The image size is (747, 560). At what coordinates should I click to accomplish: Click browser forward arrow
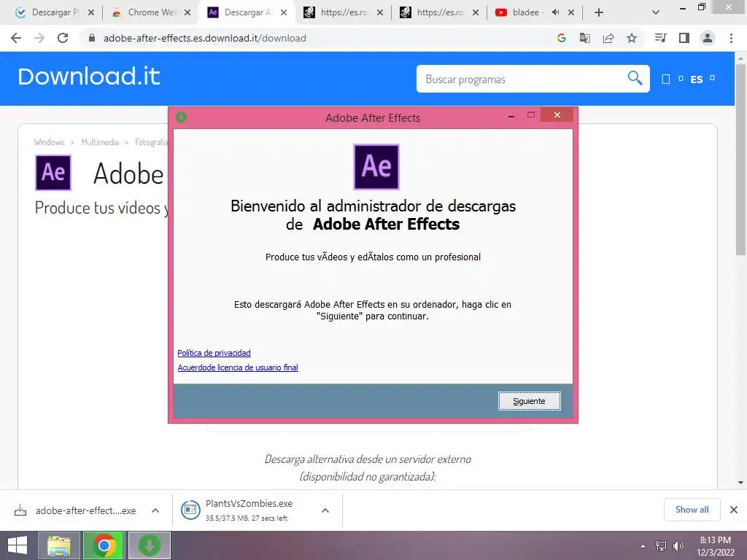coord(39,38)
